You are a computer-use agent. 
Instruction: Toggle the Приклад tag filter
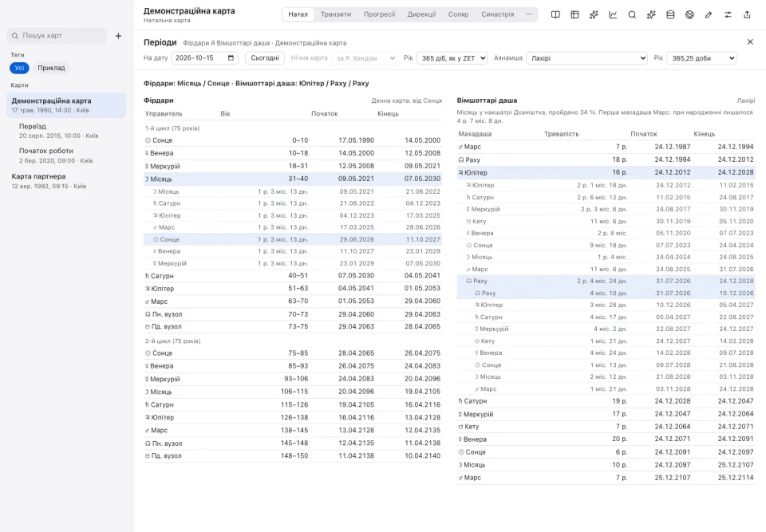51,68
